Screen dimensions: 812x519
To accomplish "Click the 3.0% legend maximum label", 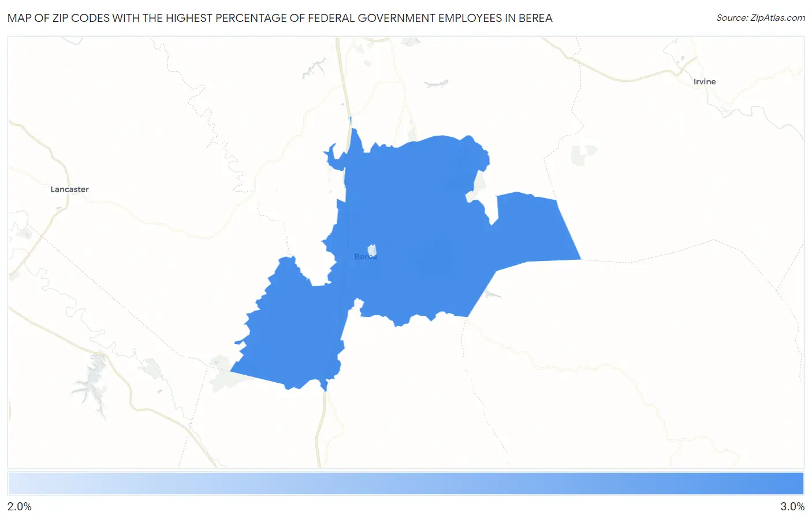I will pyautogui.click(x=792, y=506).
